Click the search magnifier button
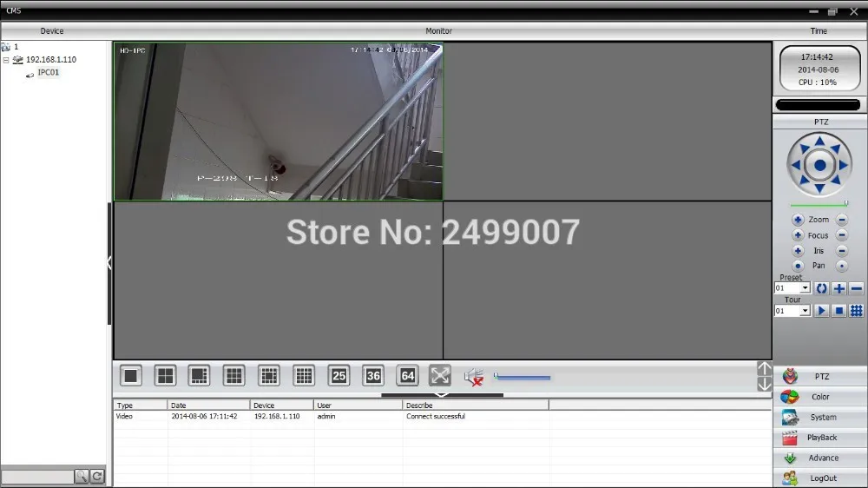 (82, 477)
